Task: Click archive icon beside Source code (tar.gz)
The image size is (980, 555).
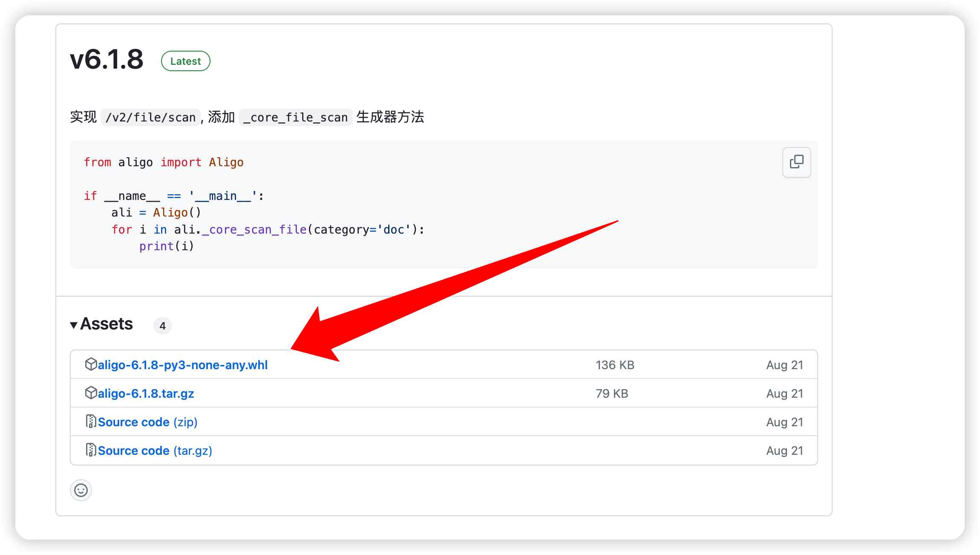Action: [91, 450]
